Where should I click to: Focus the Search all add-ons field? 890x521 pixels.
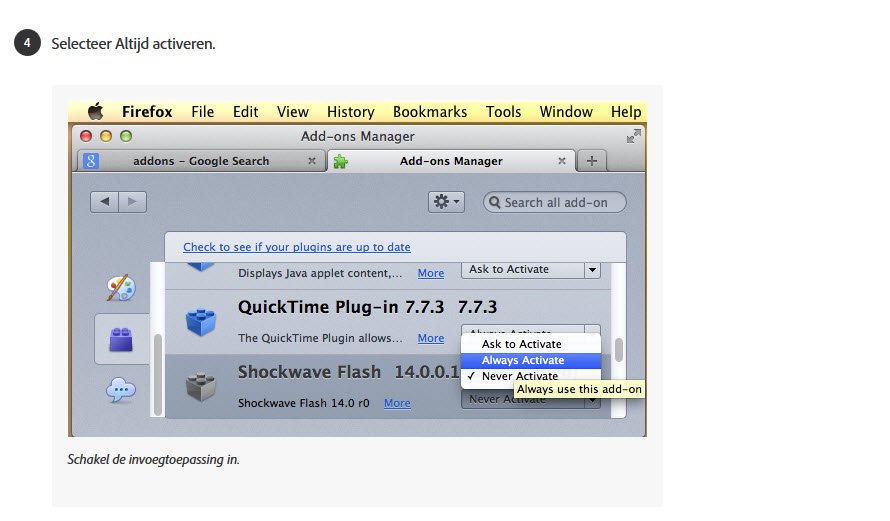(555, 202)
